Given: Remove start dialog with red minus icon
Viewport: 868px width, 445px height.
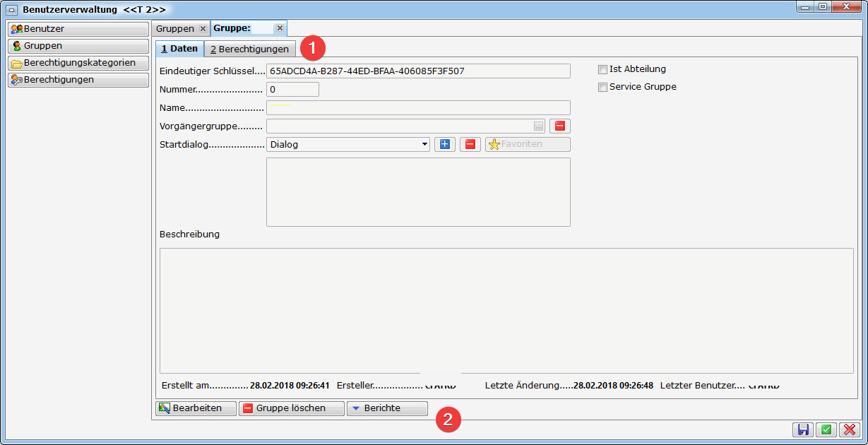Looking at the screenshot, I should click(470, 144).
